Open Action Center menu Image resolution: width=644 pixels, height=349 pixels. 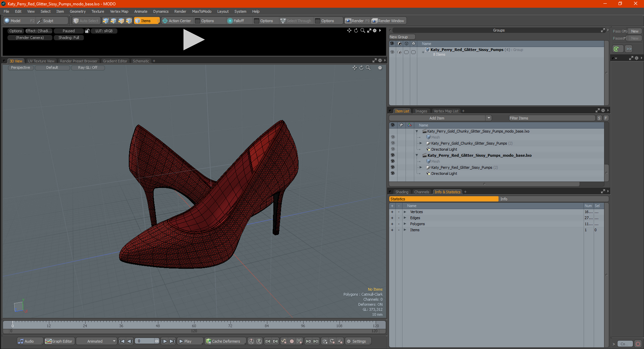point(177,21)
